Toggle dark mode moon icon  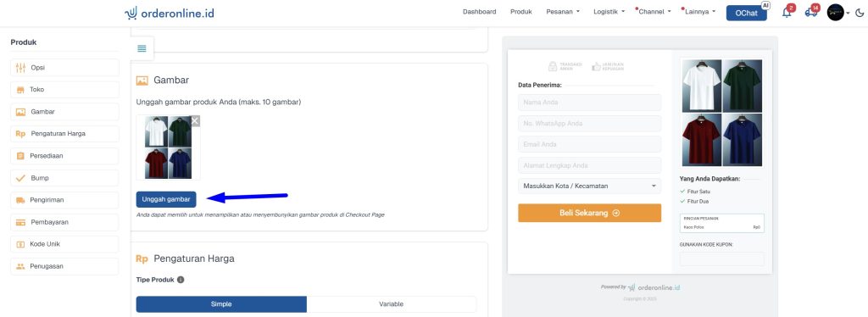tap(860, 12)
